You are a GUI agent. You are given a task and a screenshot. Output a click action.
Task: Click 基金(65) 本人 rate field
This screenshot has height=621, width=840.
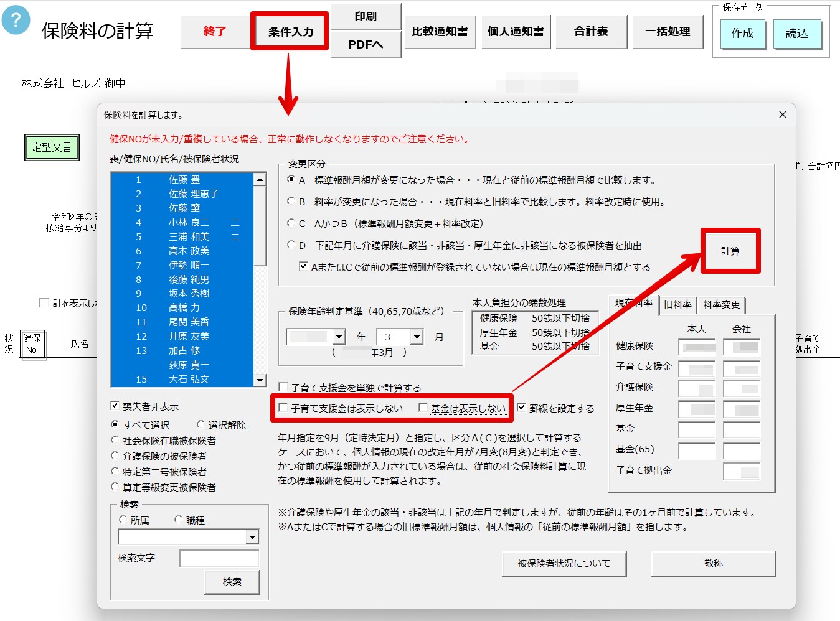click(697, 451)
